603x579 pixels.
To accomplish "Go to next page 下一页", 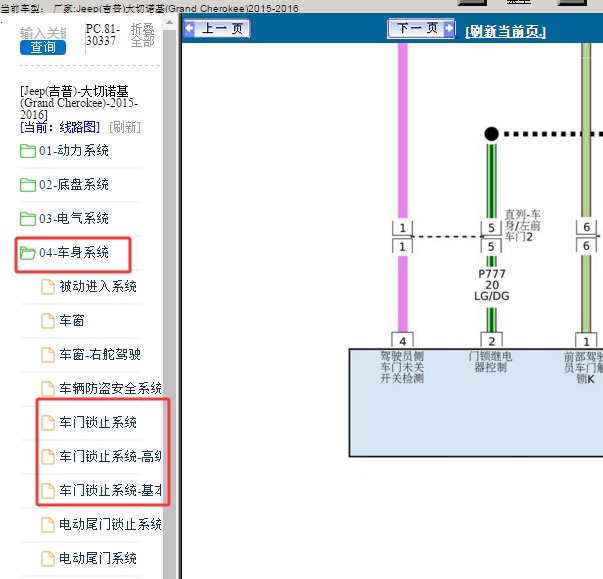I will (x=421, y=28).
